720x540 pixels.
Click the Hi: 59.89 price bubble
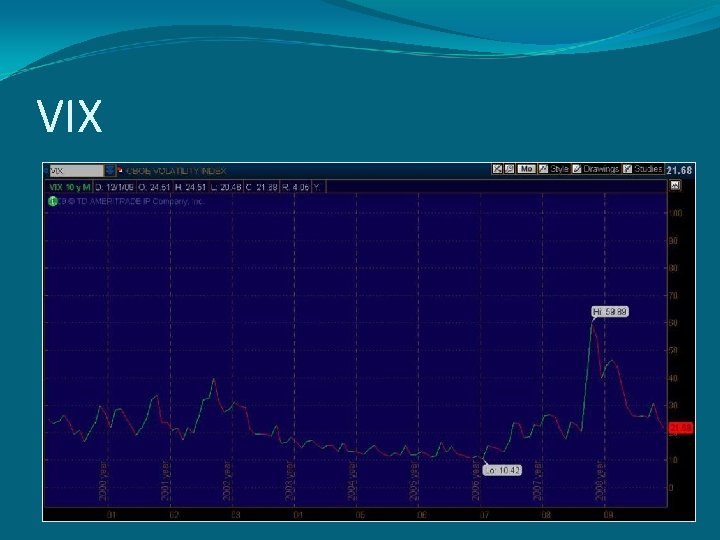[610, 312]
